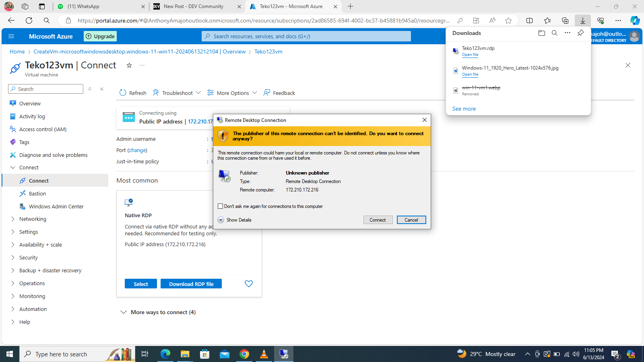Open Access control (IAM) in sidebar
The height and width of the screenshot is (362, 644).
(x=43, y=129)
